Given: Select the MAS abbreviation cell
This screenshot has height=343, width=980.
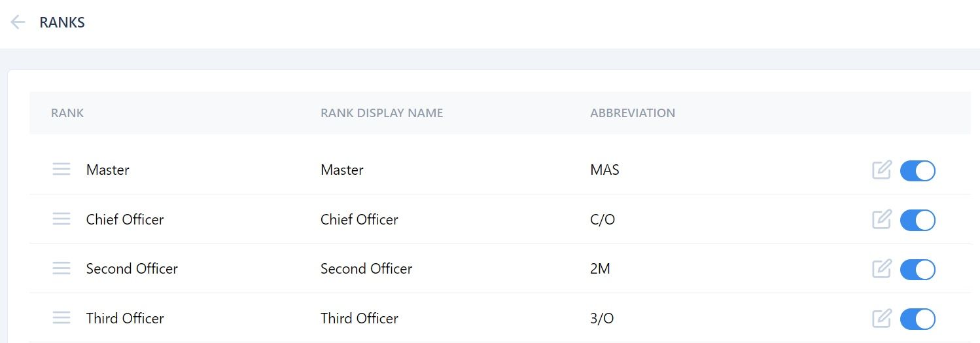Looking at the screenshot, I should [x=604, y=170].
